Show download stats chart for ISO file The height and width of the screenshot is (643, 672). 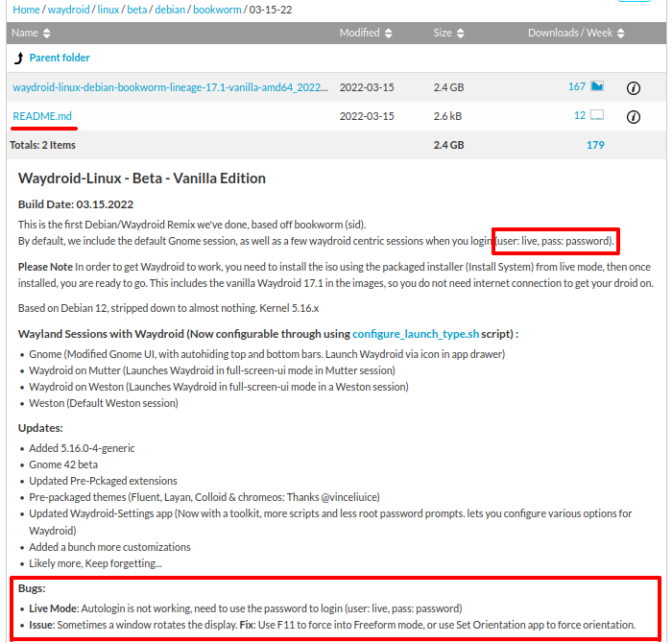coord(597,86)
